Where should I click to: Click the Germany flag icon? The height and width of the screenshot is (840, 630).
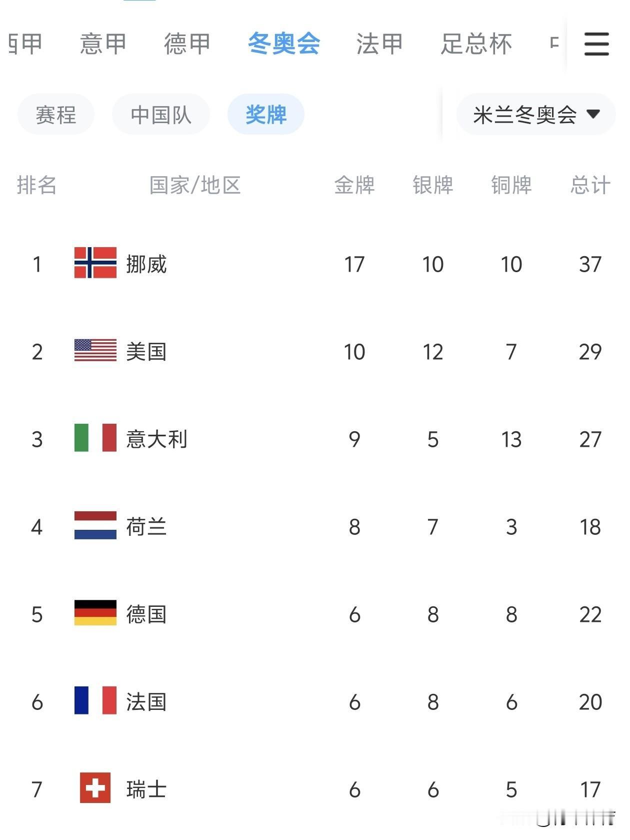pyautogui.click(x=95, y=613)
